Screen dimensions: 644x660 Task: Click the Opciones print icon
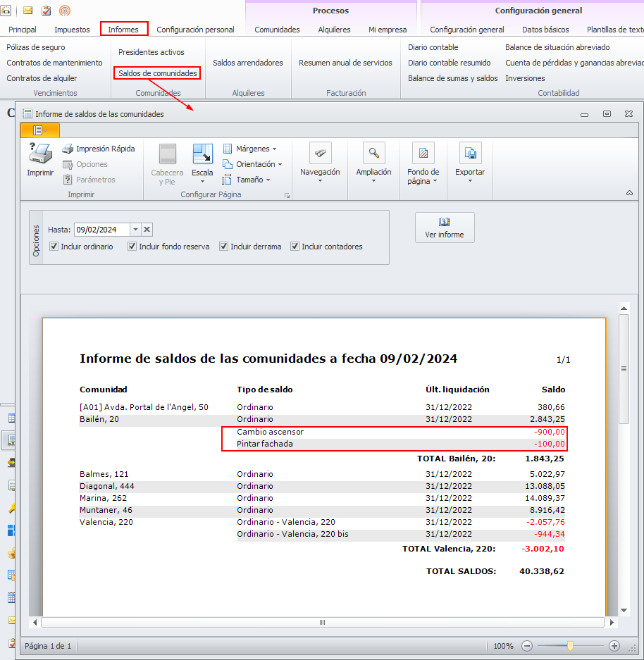(x=68, y=164)
